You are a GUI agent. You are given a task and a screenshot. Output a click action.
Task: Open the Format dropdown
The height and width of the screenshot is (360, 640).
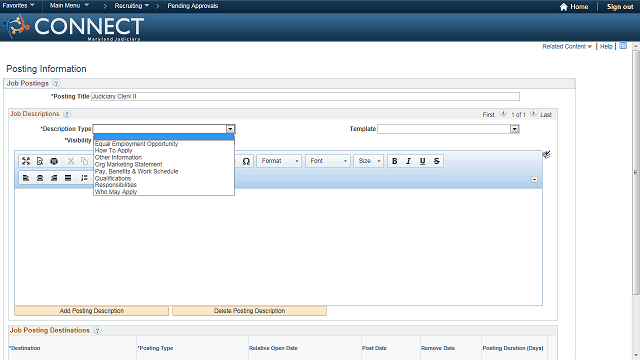279,161
